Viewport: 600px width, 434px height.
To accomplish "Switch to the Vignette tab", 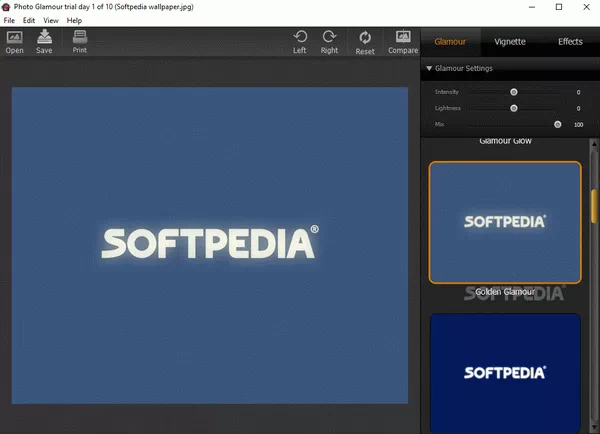I will (x=510, y=42).
